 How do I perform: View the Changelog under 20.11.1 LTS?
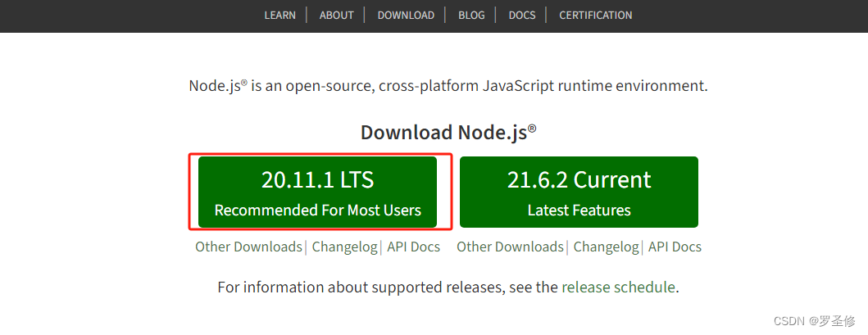(x=344, y=247)
